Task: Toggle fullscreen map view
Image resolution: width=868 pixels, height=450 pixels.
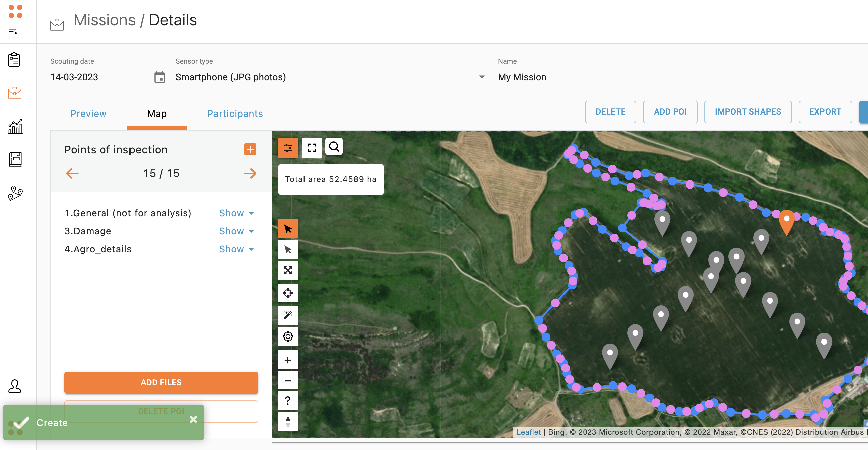Action: coord(312,148)
